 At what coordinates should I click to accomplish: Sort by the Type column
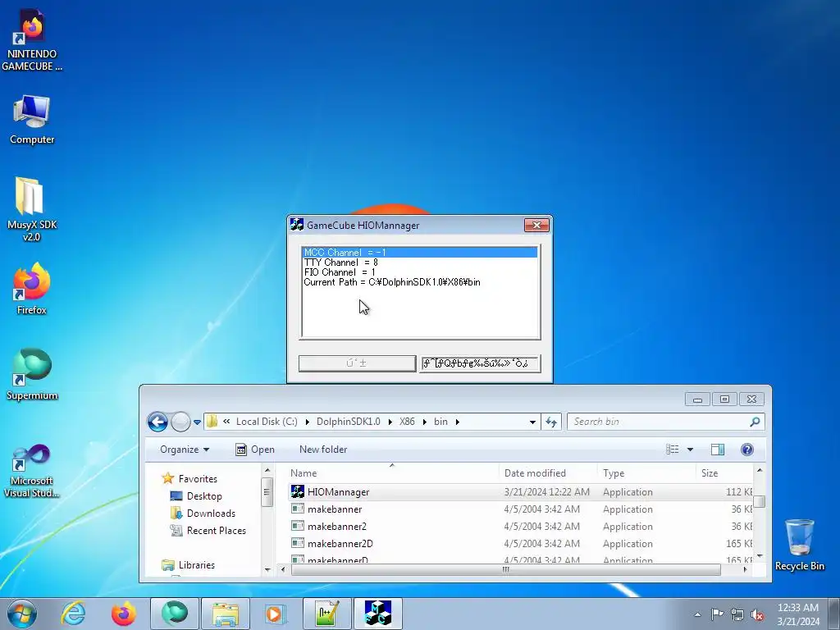(646, 473)
